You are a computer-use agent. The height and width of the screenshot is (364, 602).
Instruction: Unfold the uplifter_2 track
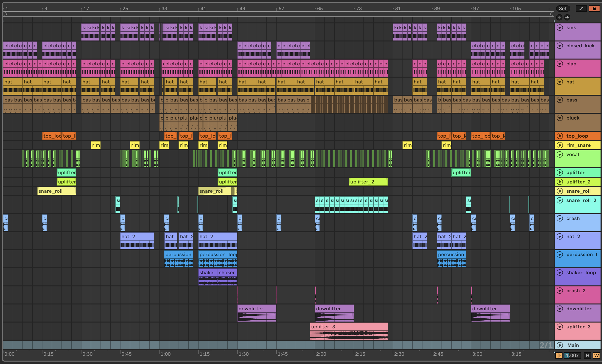(560, 182)
